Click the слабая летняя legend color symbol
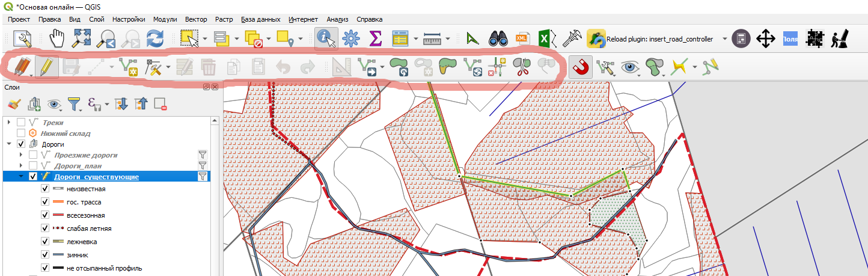The height and width of the screenshot is (276, 868). pyautogui.click(x=59, y=228)
